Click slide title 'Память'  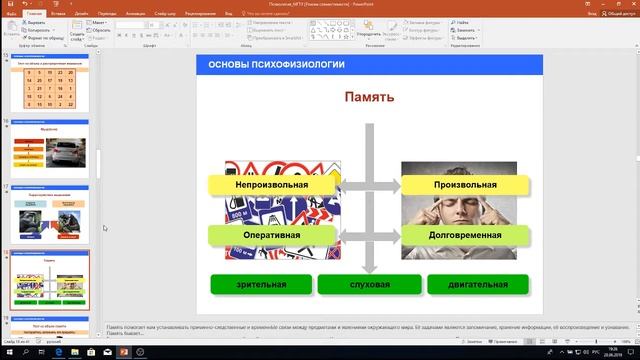[369, 97]
